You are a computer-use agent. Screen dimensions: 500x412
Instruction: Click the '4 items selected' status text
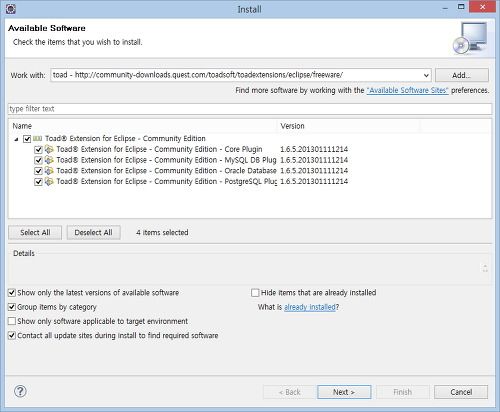pyautogui.click(x=162, y=232)
